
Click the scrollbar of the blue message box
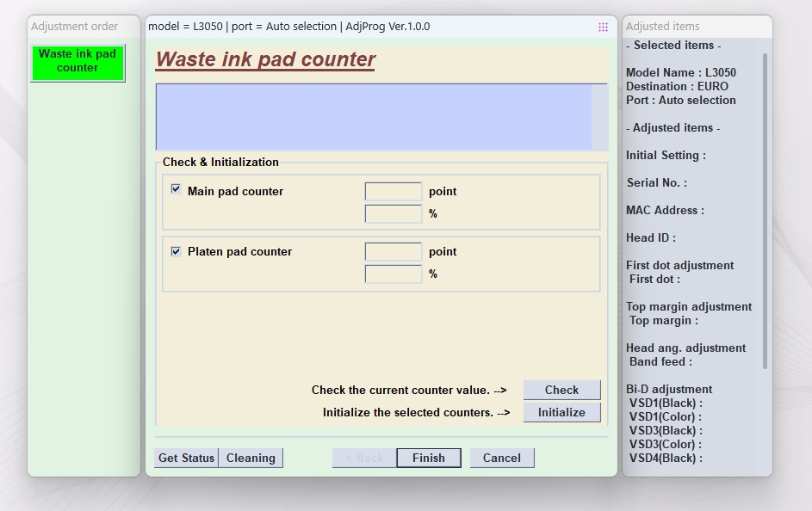599,117
